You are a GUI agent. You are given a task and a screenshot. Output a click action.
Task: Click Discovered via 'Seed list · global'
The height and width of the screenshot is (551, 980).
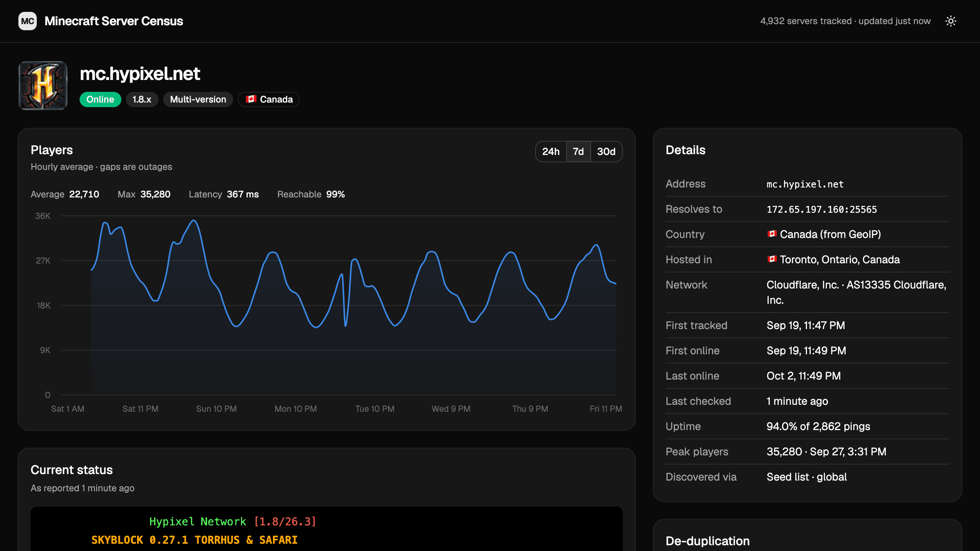(x=807, y=477)
